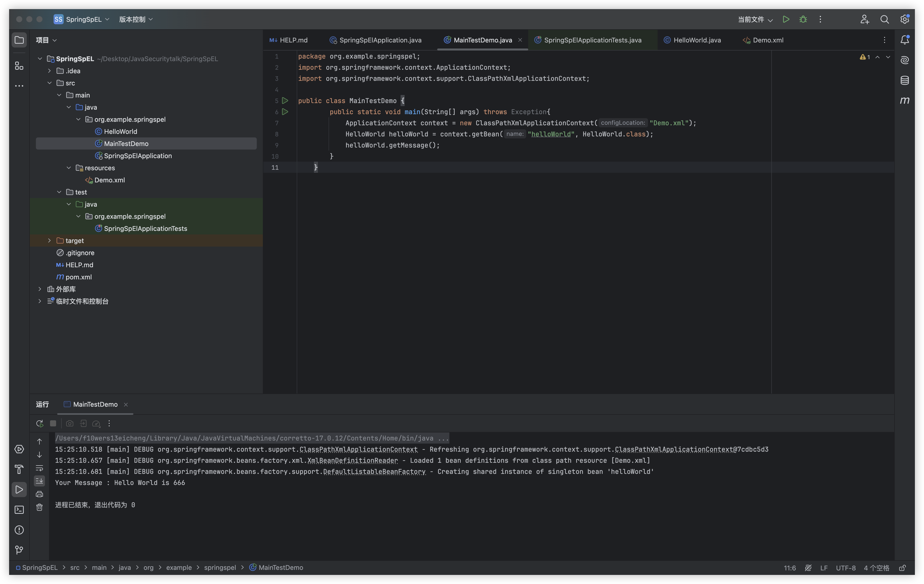Open Demo.xml in project tree
The image size is (924, 584).
tap(109, 180)
